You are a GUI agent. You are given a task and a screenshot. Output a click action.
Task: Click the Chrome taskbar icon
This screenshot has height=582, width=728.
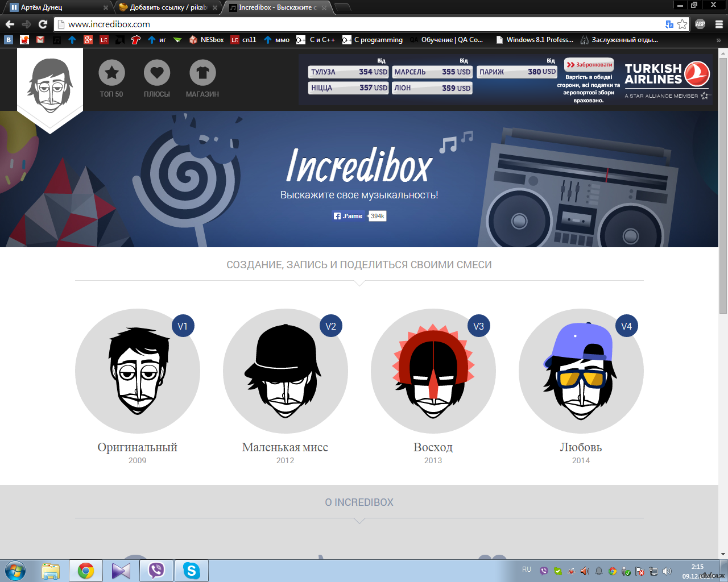86,571
